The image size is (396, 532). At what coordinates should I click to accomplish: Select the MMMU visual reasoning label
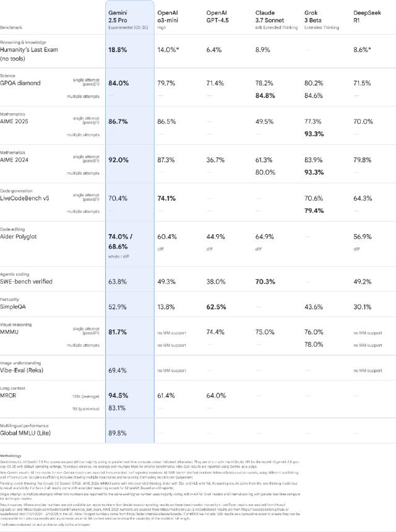(9, 332)
